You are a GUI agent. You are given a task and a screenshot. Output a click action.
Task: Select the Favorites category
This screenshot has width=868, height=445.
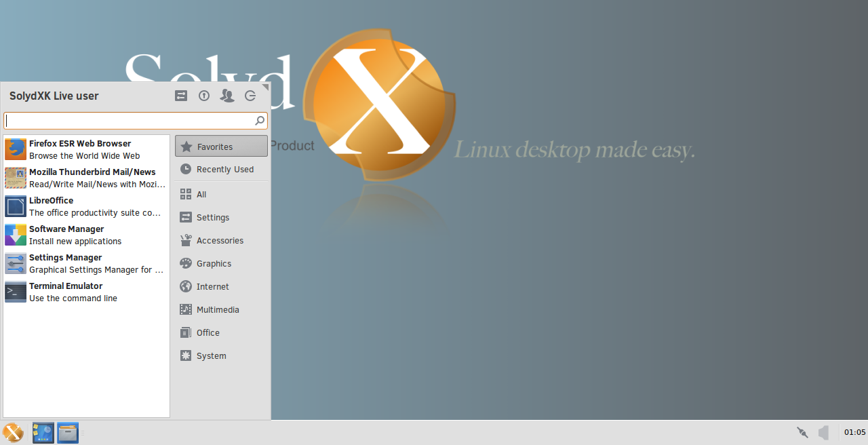(x=221, y=146)
